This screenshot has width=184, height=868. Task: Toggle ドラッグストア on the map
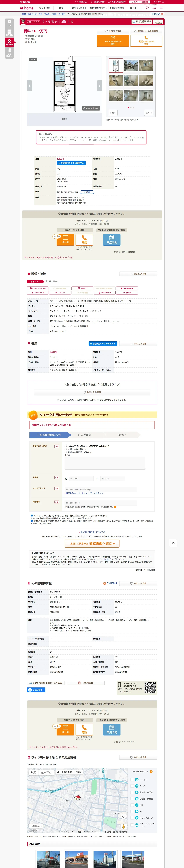pos(132,818)
